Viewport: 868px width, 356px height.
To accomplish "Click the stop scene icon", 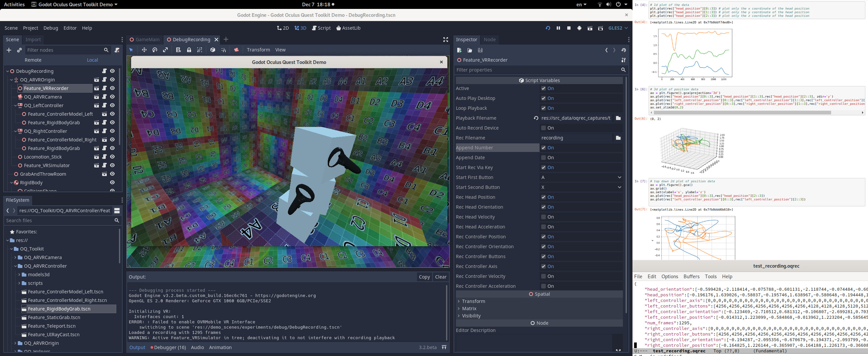I will coord(569,28).
